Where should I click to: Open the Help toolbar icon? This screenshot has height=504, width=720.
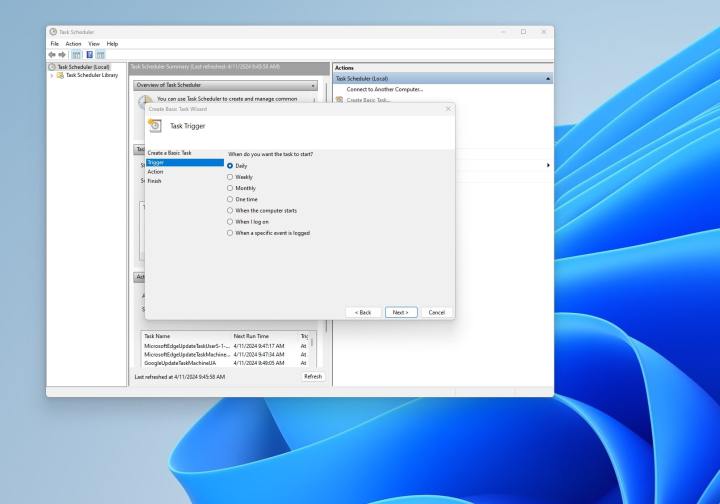tap(90, 55)
